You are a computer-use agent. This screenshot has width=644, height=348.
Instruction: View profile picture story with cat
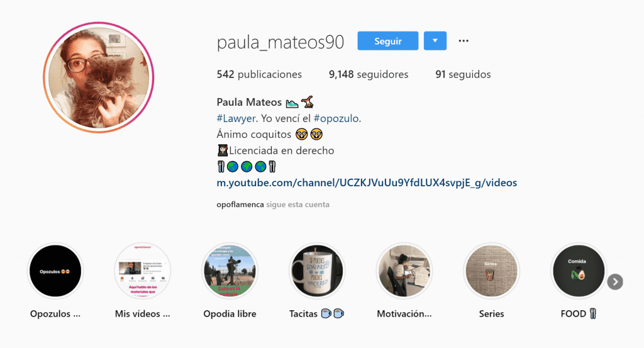(99, 77)
